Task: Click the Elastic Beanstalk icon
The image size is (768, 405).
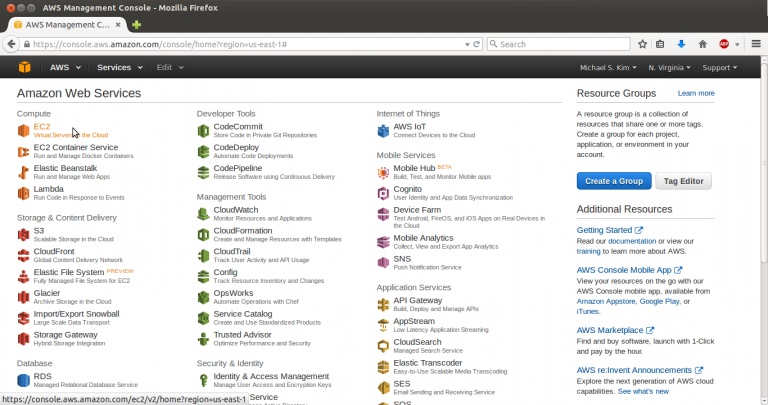Action: tap(24, 172)
